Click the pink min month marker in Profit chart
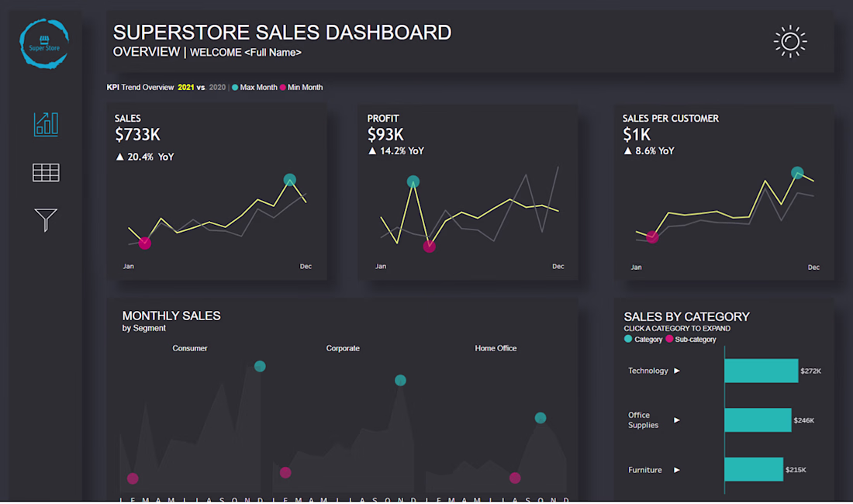Image resolution: width=853 pixels, height=504 pixels. pos(430,247)
